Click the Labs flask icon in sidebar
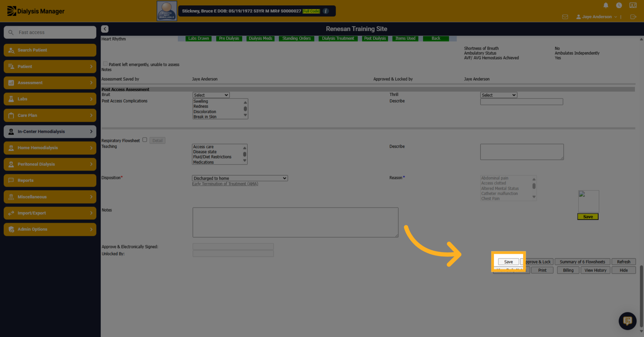This screenshot has height=337, width=644. coord(11,99)
